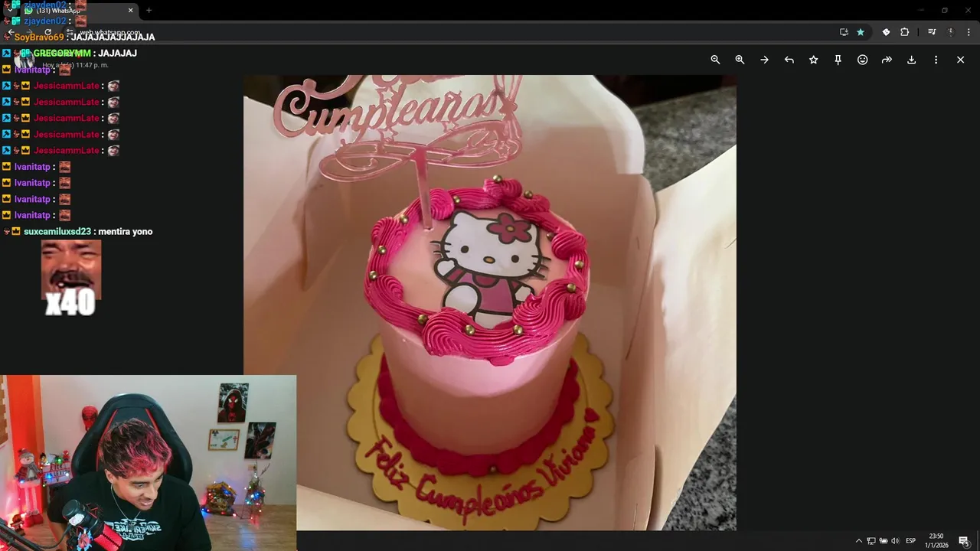Open network status in system tray

point(871,541)
